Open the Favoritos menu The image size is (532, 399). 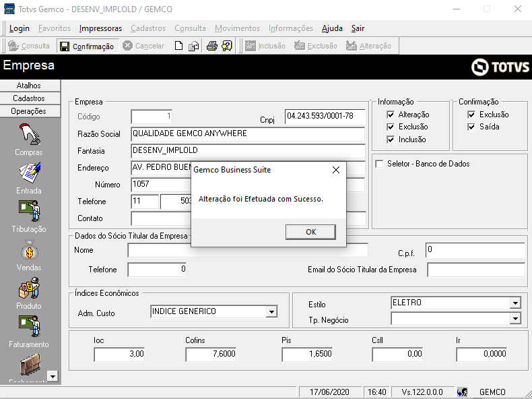tap(55, 28)
